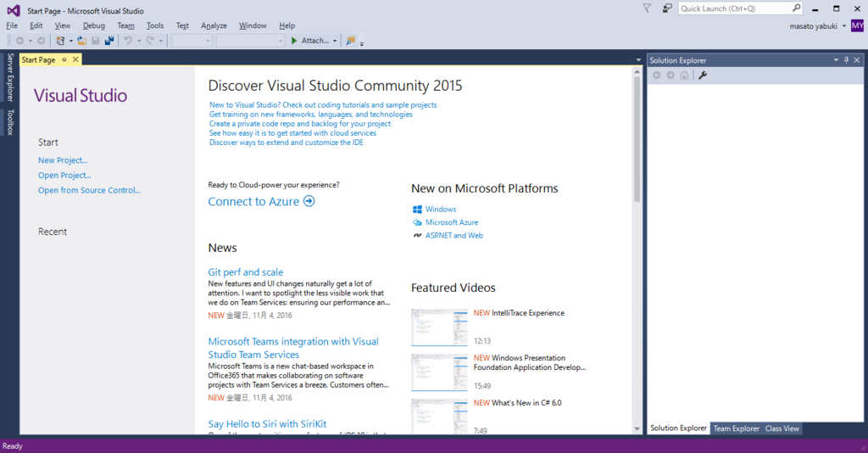The height and width of the screenshot is (453, 868).
Task: Expand the New Project dropdown arrow
Action: 71,41
